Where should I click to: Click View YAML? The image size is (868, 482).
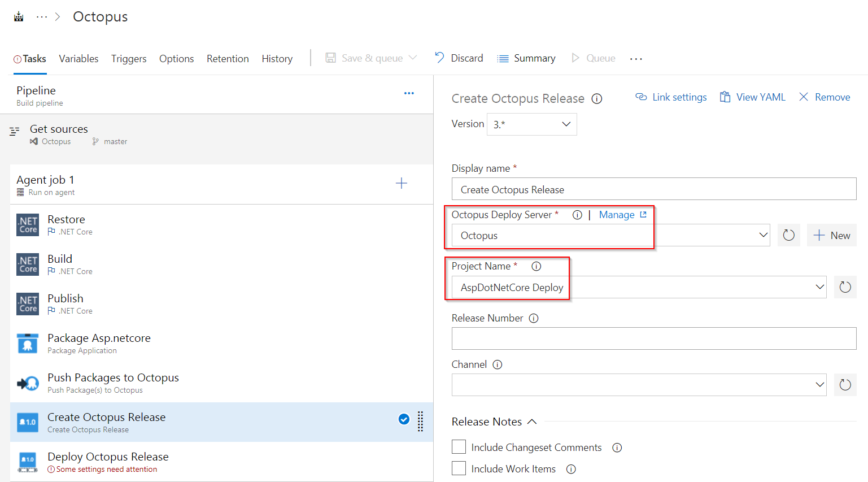coord(752,97)
